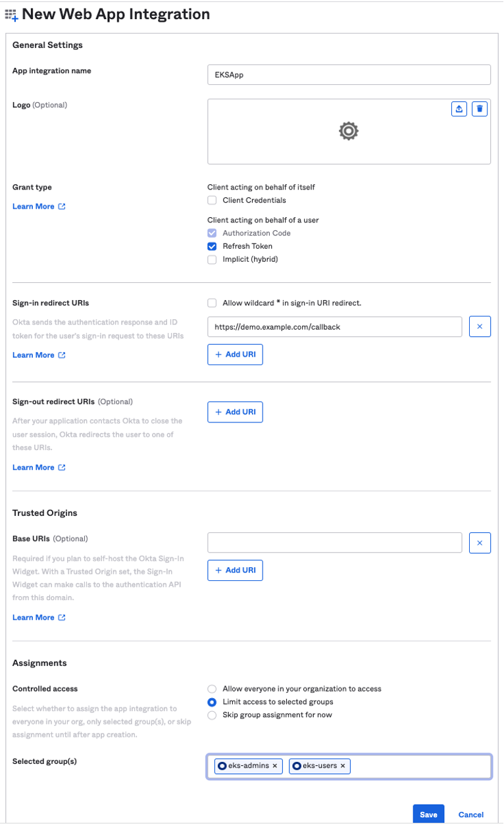The width and height of the screenshot is (504, 829).
Task: Enable the Client Credentials grant
Action: [x=212, y=200]
